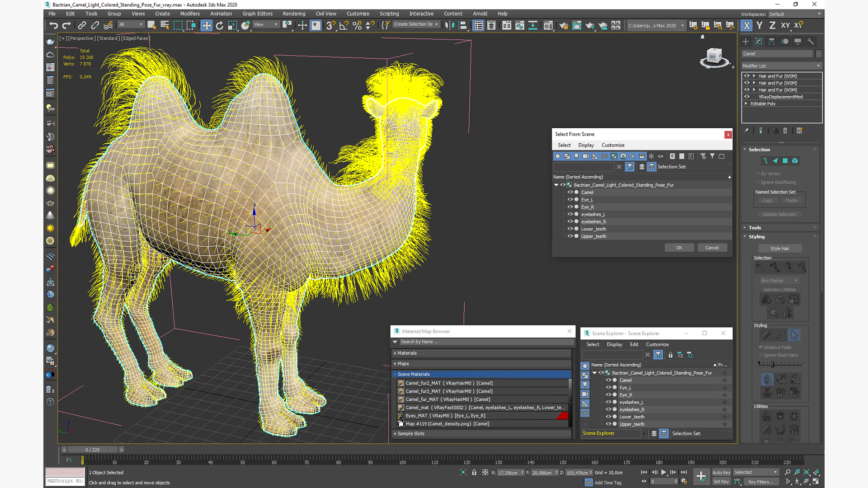This screenshot has width=868, height=488.
Task: Open the Create plus panel tab
Action: 745,42
